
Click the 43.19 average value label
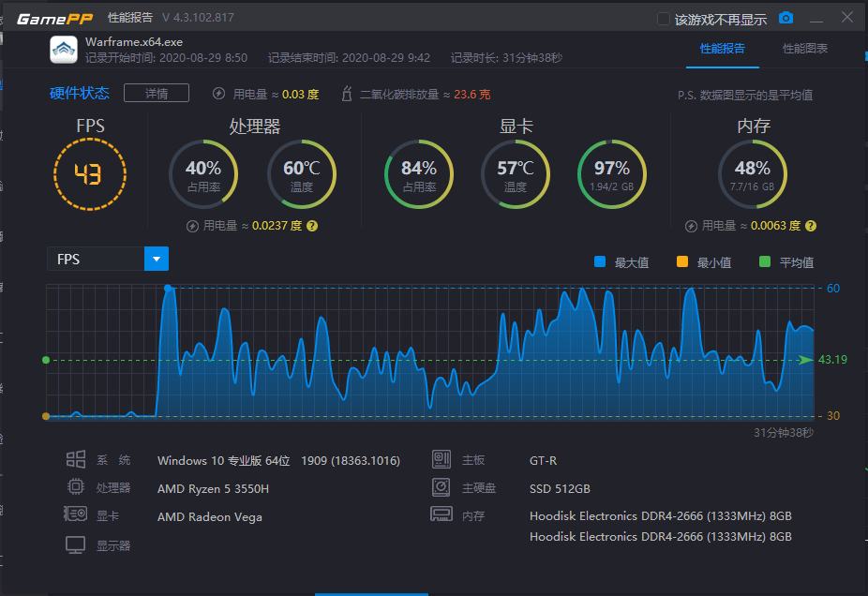832,360
